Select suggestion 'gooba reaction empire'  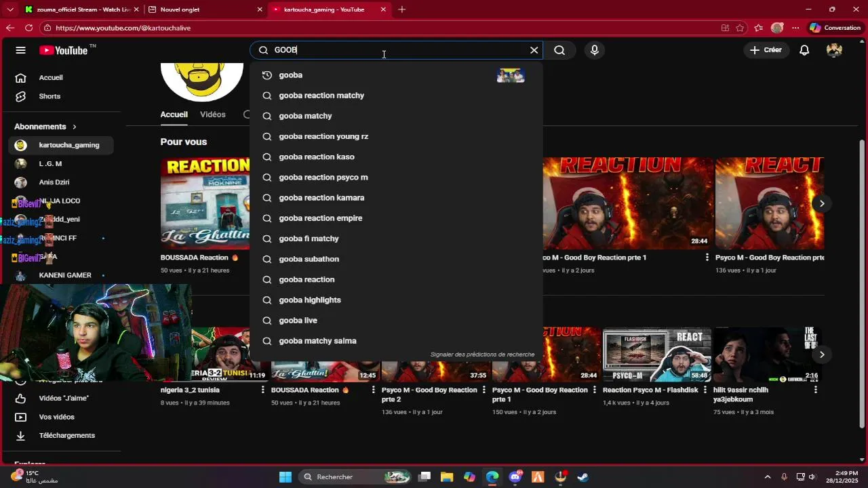point(396,218)
